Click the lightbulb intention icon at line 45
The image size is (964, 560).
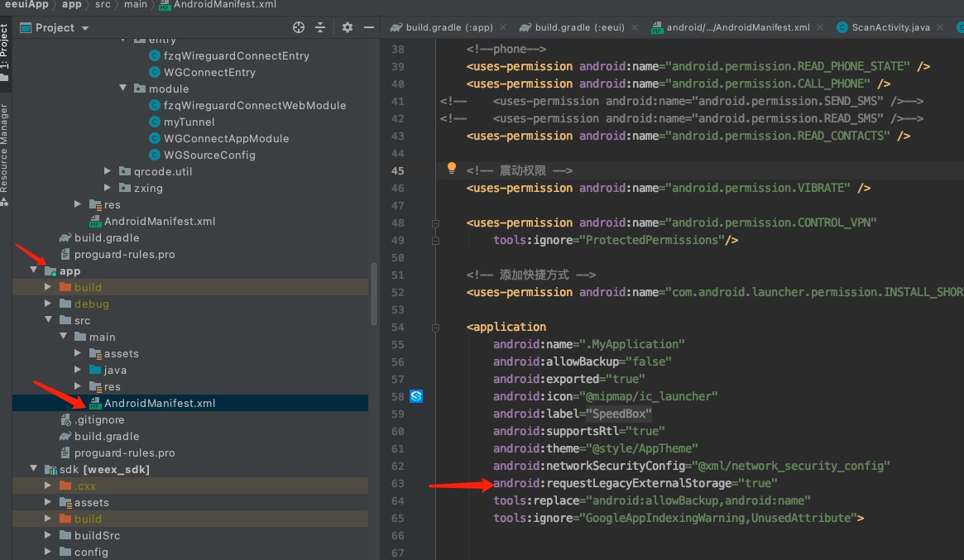[x=451, y=167]
